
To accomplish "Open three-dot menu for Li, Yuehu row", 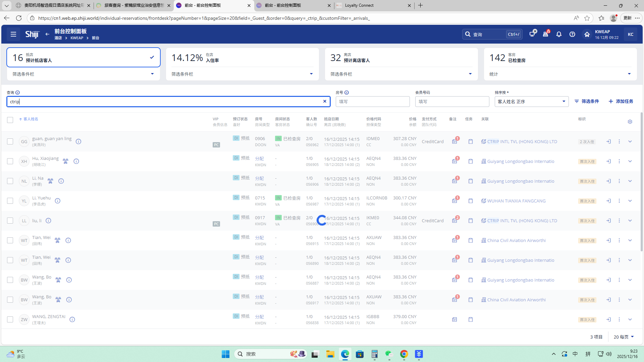I will [x=619, y=201].
